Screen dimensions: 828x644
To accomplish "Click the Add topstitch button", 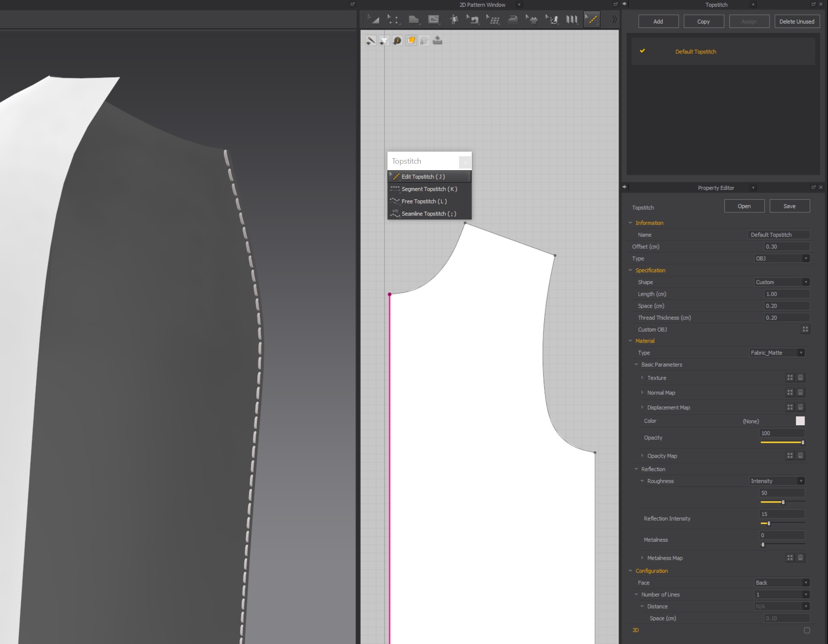I will click(658, 21).
